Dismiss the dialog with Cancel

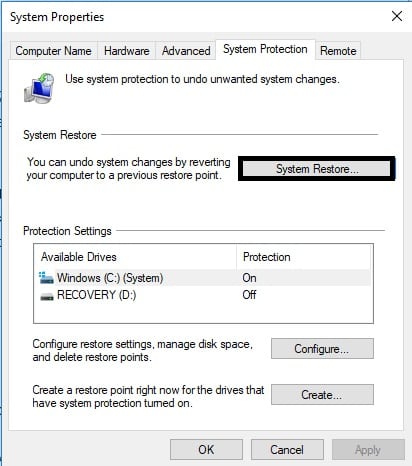[x=287, y=450]
